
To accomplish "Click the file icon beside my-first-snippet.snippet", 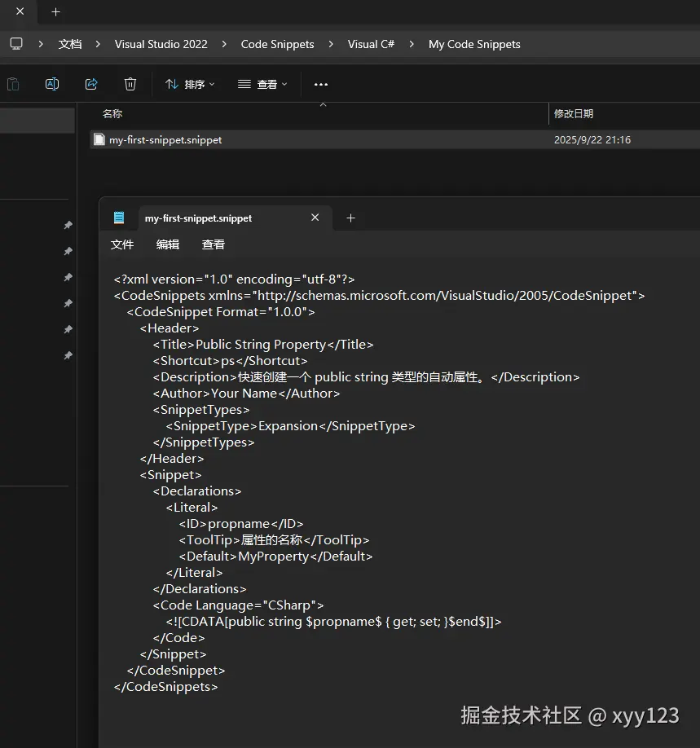I will coord(99,139).
